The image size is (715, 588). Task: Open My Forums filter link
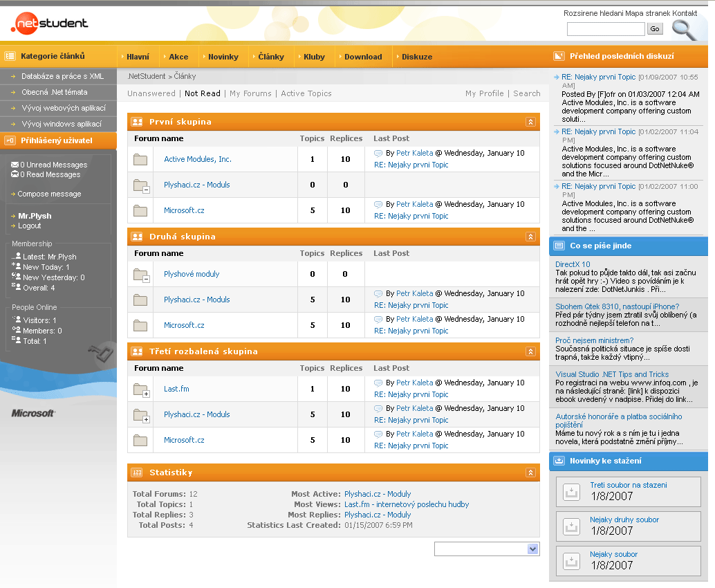point(250,93)
